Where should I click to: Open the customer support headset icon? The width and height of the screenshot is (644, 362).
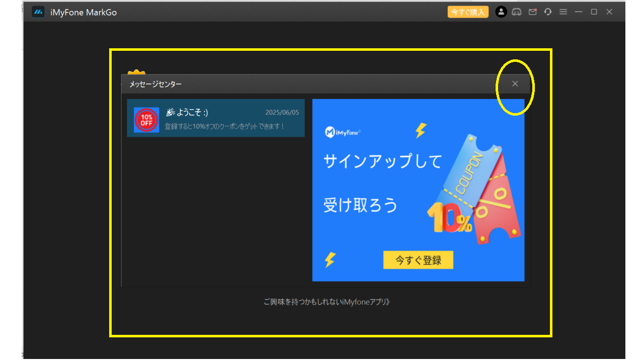tap(548, 12)
